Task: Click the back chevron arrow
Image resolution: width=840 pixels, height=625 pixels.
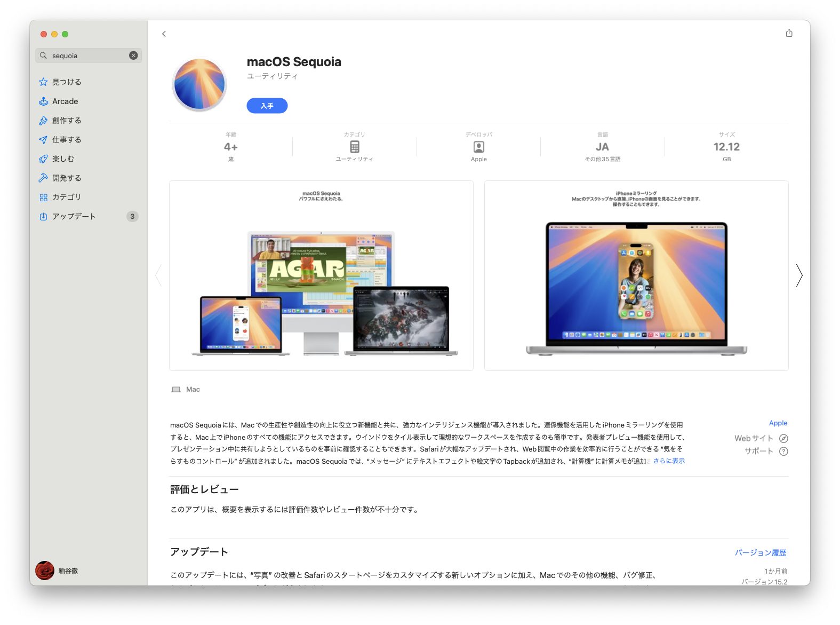Action: [x=164, y=34]
